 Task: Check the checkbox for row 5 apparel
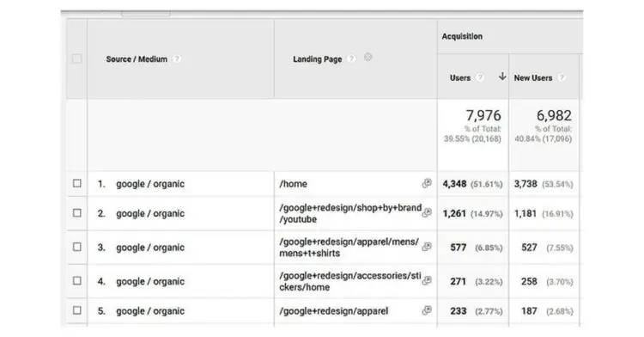tap(76, 310)
